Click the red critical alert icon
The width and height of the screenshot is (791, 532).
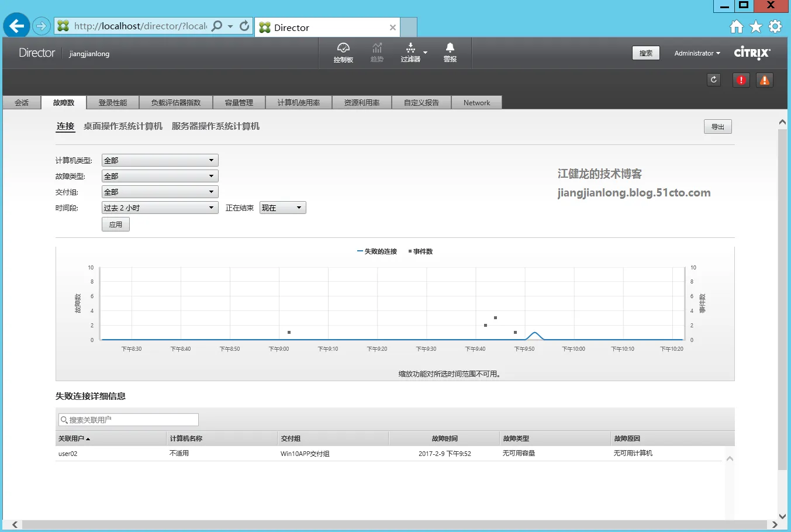click(x=741, y=80)
